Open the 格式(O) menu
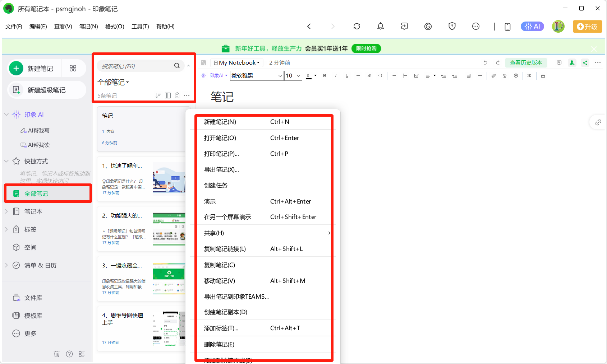607x364 pixels. pyautogui.click(x=115, y=27)
